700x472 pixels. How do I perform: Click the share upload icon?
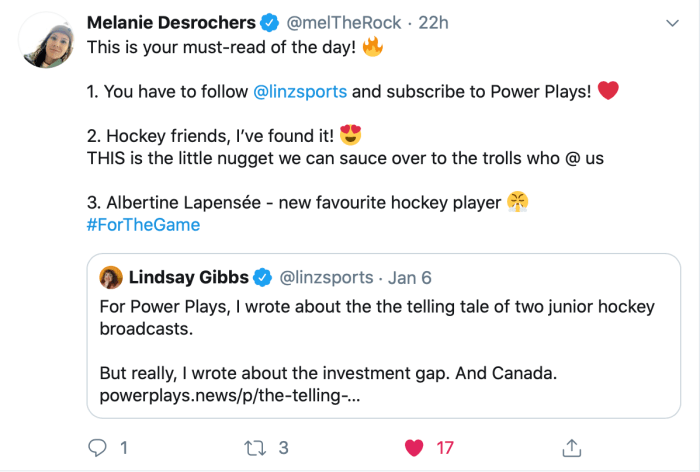572,448
